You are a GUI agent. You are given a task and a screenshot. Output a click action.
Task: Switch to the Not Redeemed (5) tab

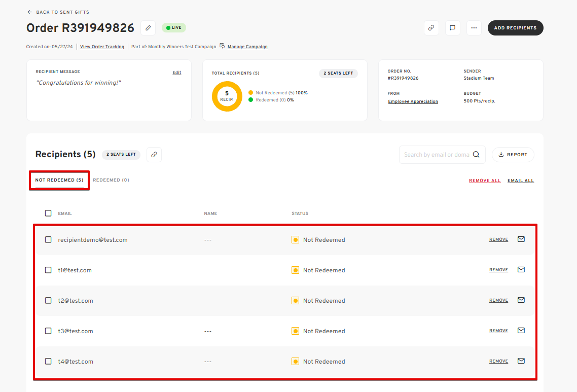[x=59, y=181]
